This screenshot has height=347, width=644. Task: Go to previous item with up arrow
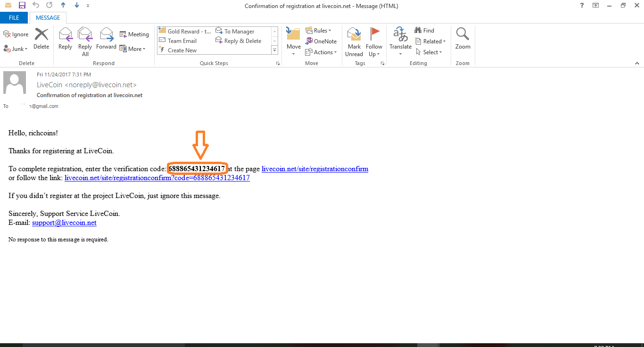coord(63,6)
